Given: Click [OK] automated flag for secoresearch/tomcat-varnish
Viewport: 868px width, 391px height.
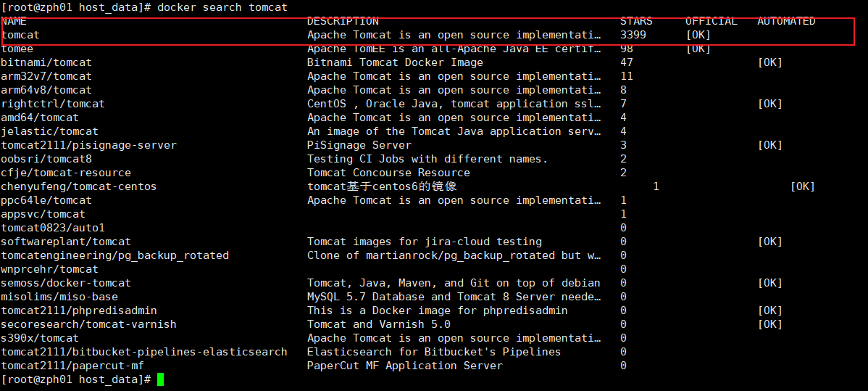Looking at the screenshot, I should (x=770, y=324).
